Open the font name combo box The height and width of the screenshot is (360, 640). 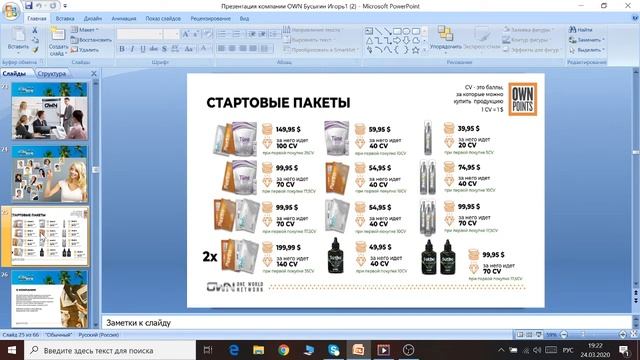click(x=140, y=34)
